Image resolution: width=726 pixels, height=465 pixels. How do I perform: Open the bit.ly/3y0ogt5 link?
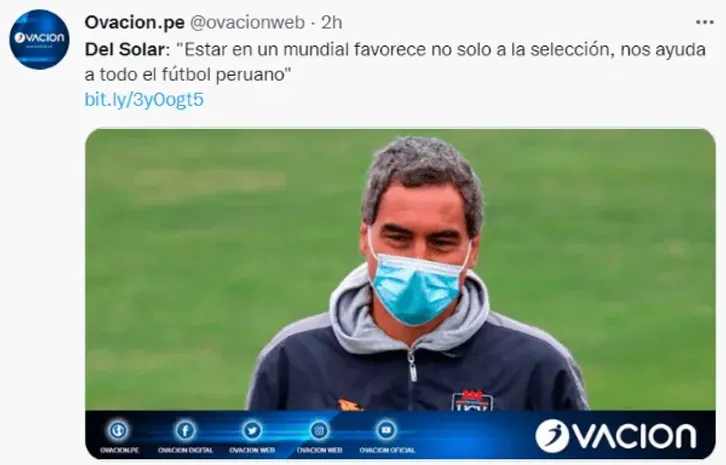144,100
